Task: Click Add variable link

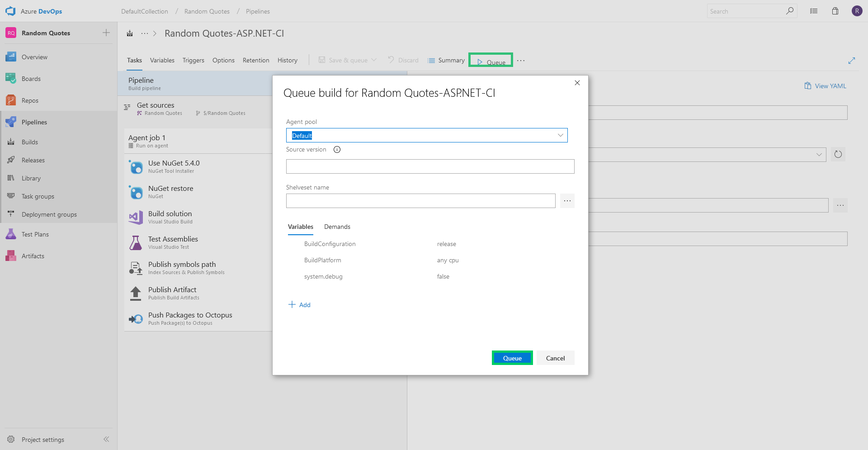Action: (x=300, y=305)
